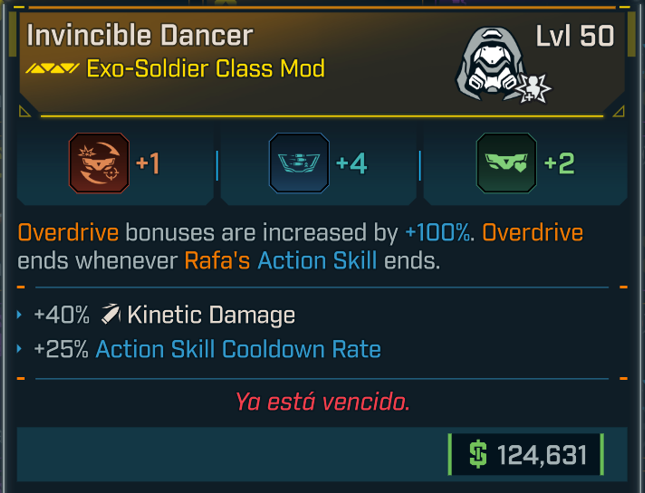Click the 124,631 price value
Viewport: 645px width, 493px height.
542,455
